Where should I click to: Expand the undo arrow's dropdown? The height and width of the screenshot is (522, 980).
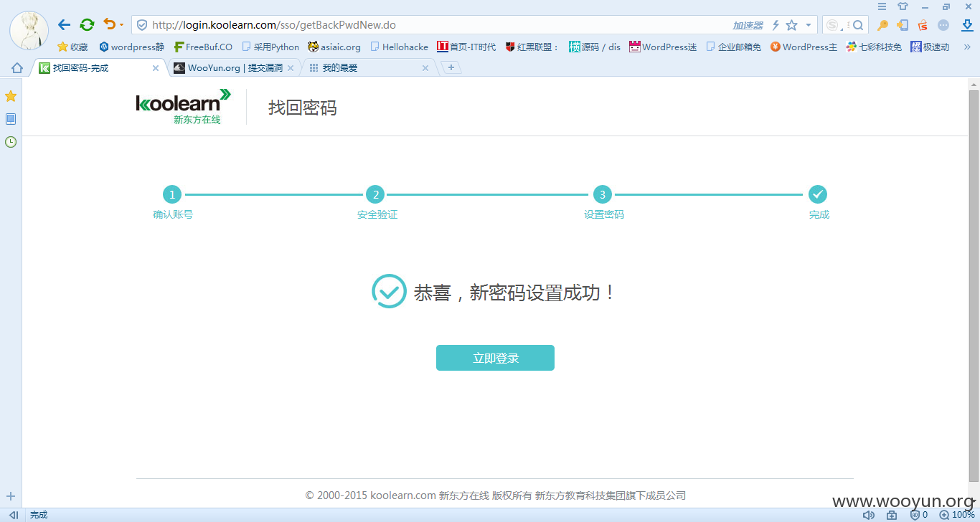coord(121,25)
